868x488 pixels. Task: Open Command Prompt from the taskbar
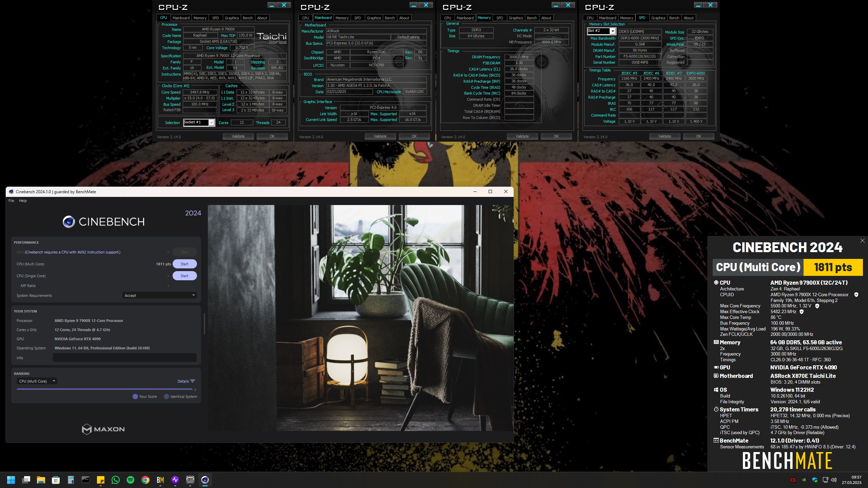coord(85,480)
